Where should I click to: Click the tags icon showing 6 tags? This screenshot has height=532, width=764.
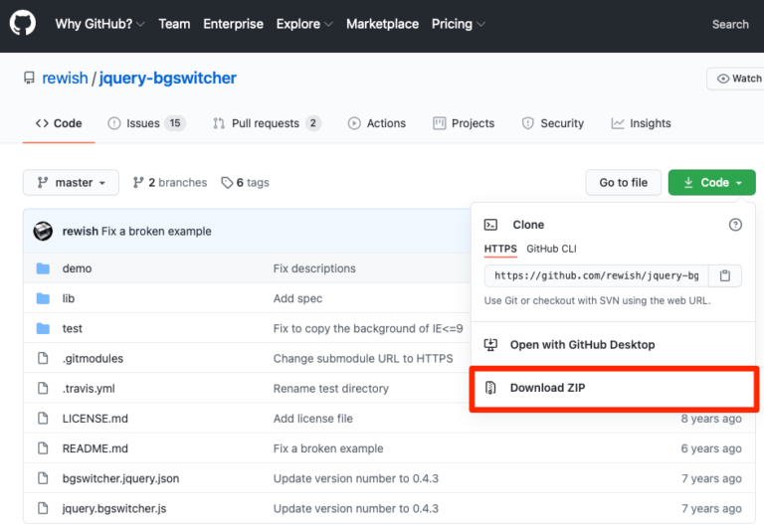click(x=227, y=183)
